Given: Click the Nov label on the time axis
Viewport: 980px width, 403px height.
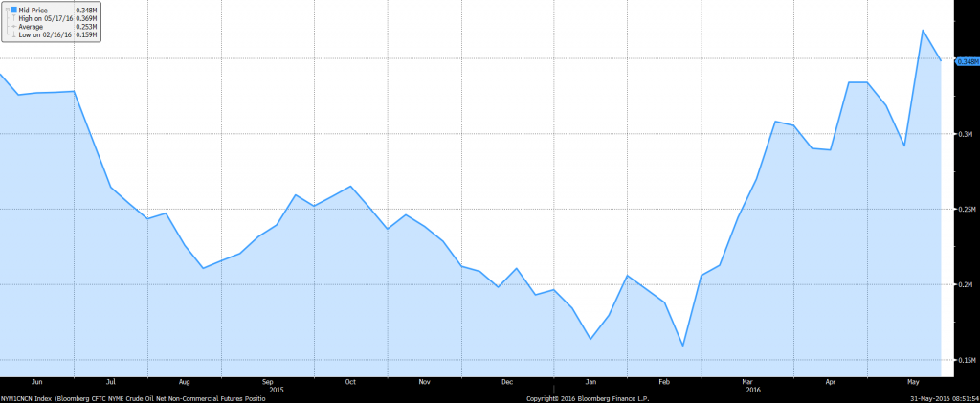Looking at the screenshot, I should pyautogui.click(x=424, y=381).
